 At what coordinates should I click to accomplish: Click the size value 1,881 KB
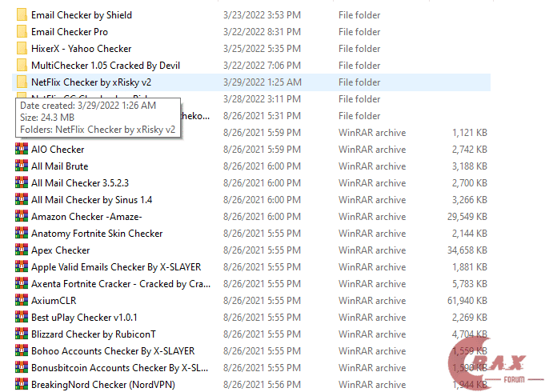coord(470,267)
